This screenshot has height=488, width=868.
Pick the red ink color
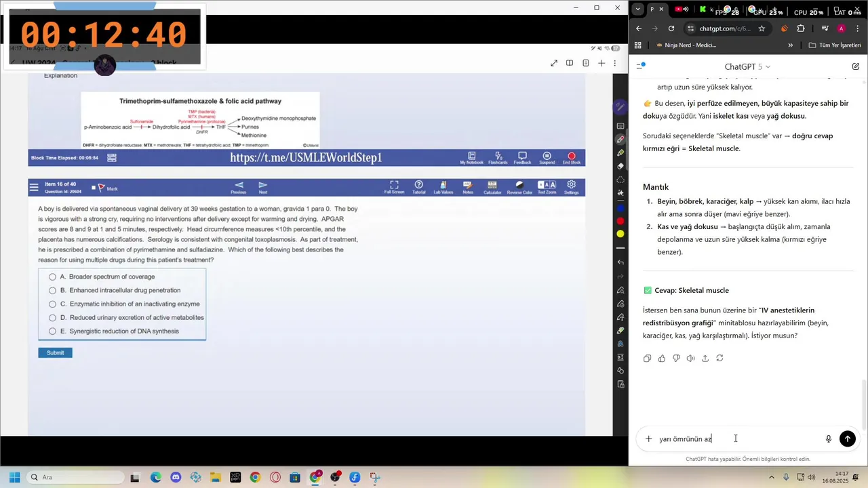pyautogui.click(x=620, y=221)
